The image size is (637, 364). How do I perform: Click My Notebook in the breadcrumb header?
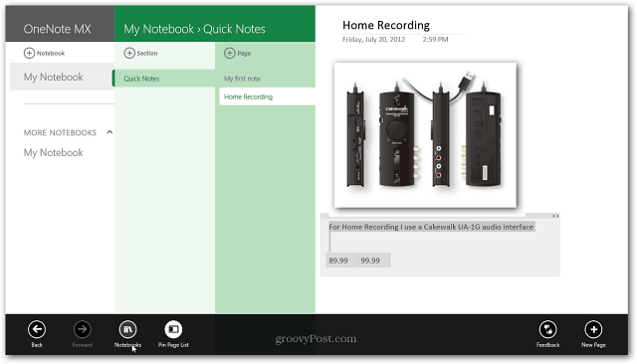point(159,29)
